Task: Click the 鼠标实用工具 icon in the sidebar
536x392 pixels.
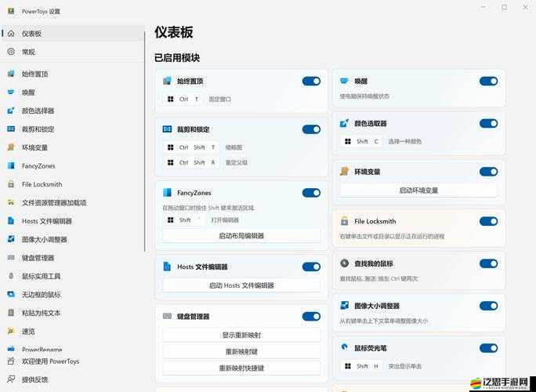Action: pos(11,276)
